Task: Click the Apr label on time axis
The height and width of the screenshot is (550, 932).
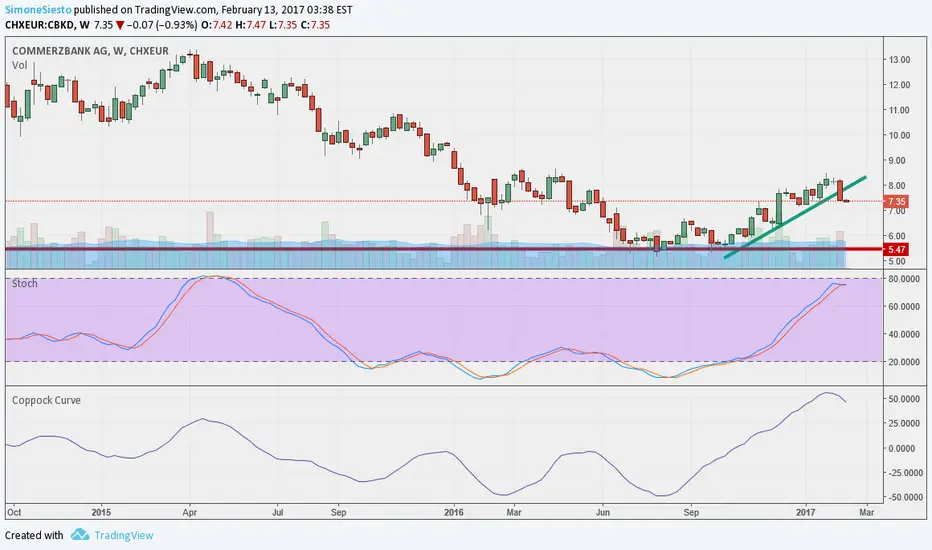Action: pyautogui.click(x=190, y=512)
